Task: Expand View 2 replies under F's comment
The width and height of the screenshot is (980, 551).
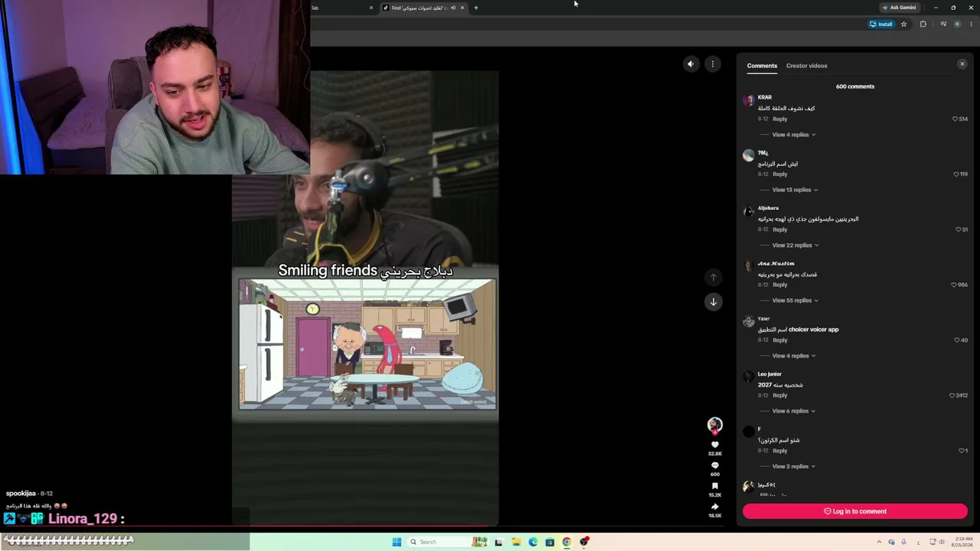Action: [x=793, y=466]
